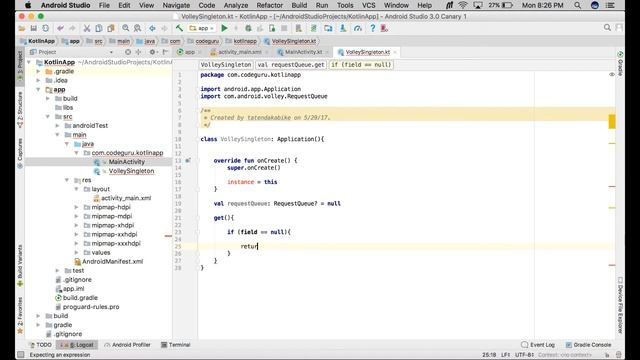640x360 pixels.
Task: Click the search everywhere magnifier icon
Action: 607,28
